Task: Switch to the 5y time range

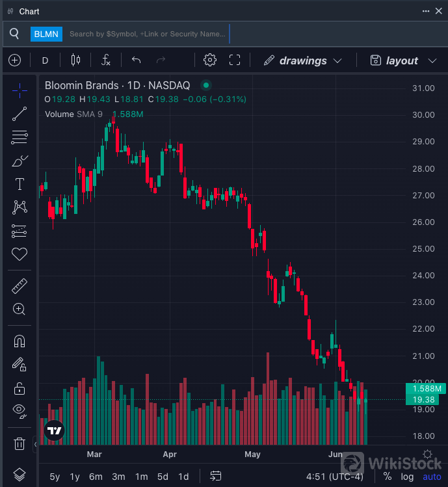Action: (x=55, y=477)
